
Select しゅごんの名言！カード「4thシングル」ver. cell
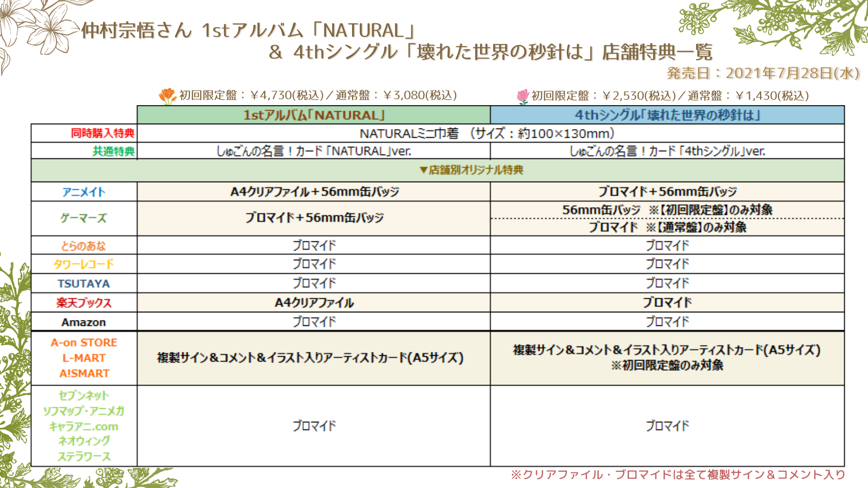point(667,151)
